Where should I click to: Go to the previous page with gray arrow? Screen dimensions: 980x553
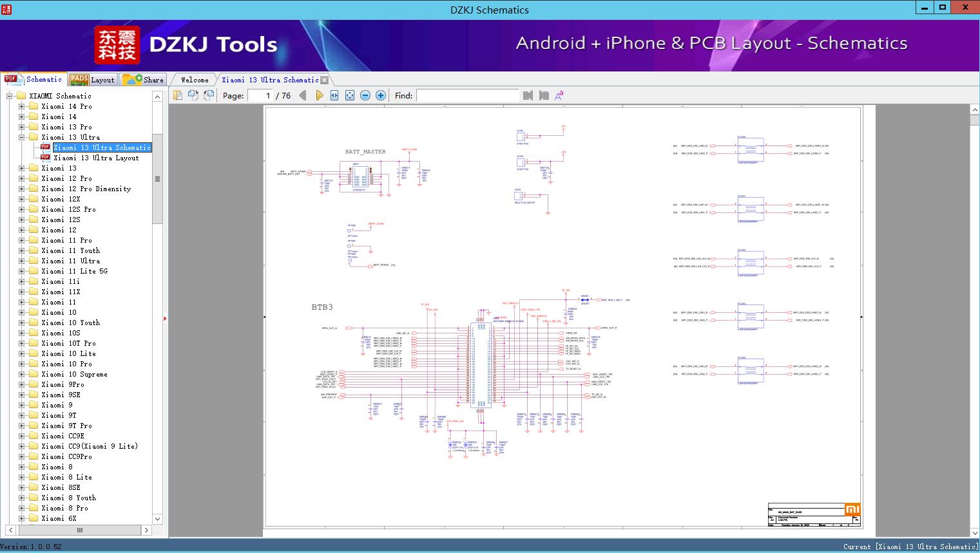click(303, 95)
